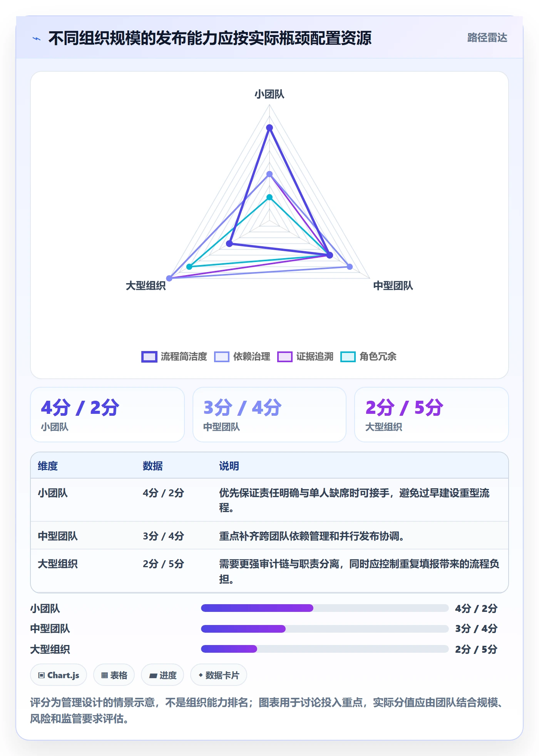The height and width of the screenshot is (756, 539).
Task: Open the 4分 / 2分 小团队 card
Action: pos(107,415)
